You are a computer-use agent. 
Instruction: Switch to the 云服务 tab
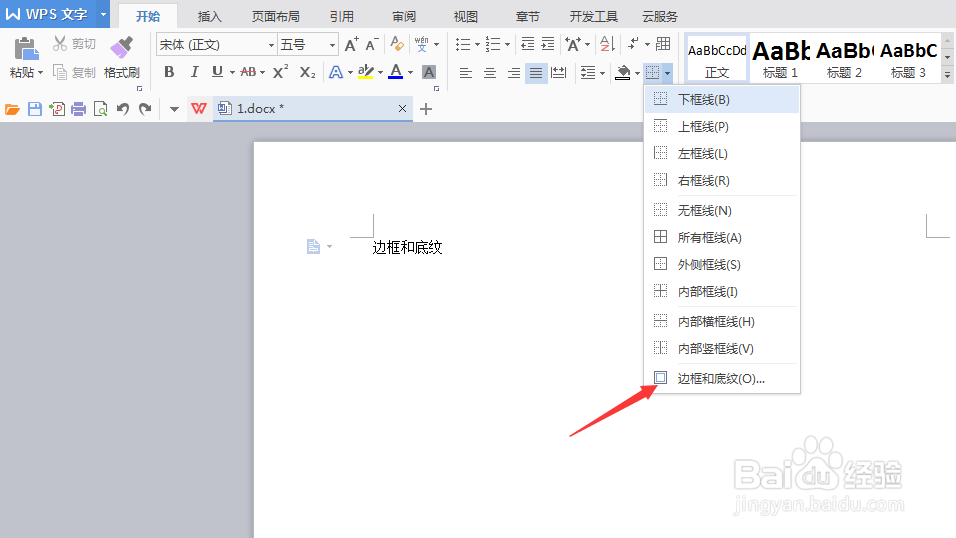pyautogui.click(x=660, y=16)
